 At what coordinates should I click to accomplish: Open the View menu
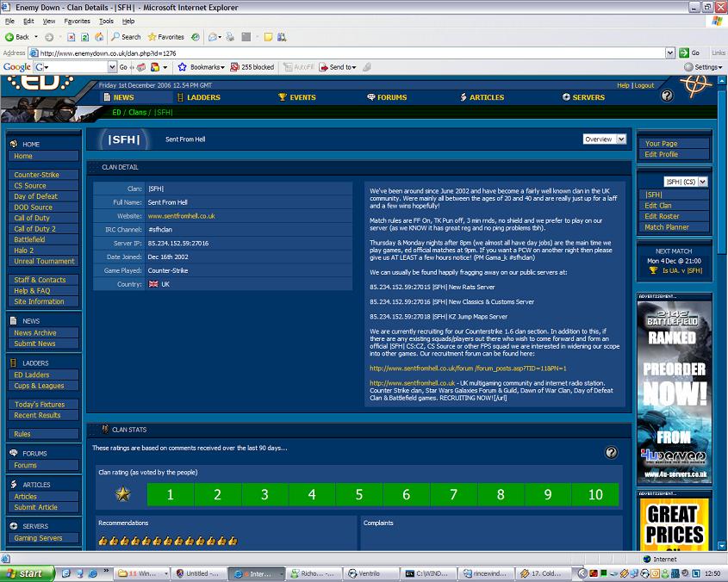[x=49, y=22]
